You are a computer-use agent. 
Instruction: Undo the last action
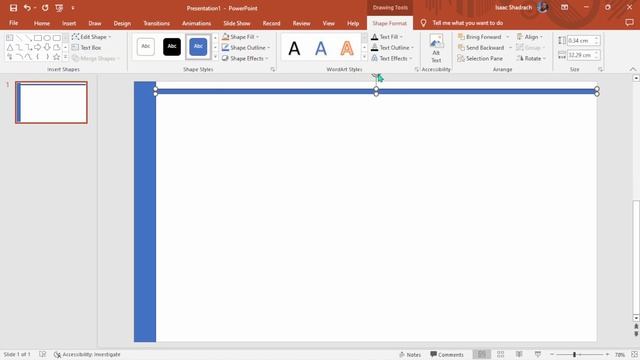tap(27, 8)
